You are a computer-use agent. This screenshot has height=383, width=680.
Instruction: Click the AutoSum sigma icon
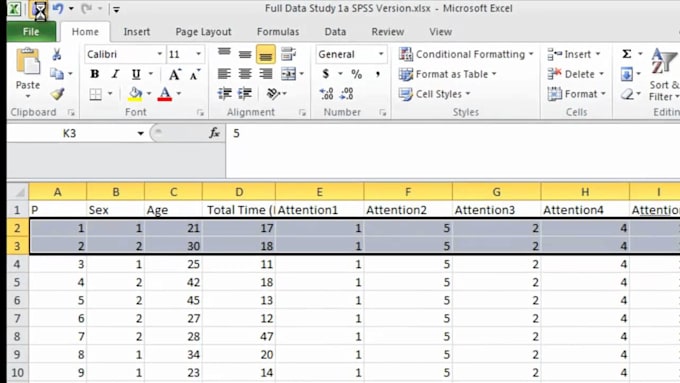627,54
